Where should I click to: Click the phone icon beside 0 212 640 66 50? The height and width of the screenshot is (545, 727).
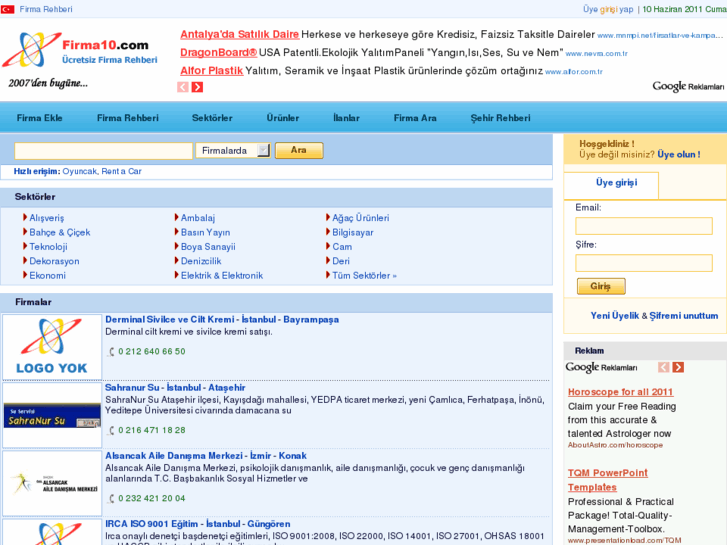[111, 352]
